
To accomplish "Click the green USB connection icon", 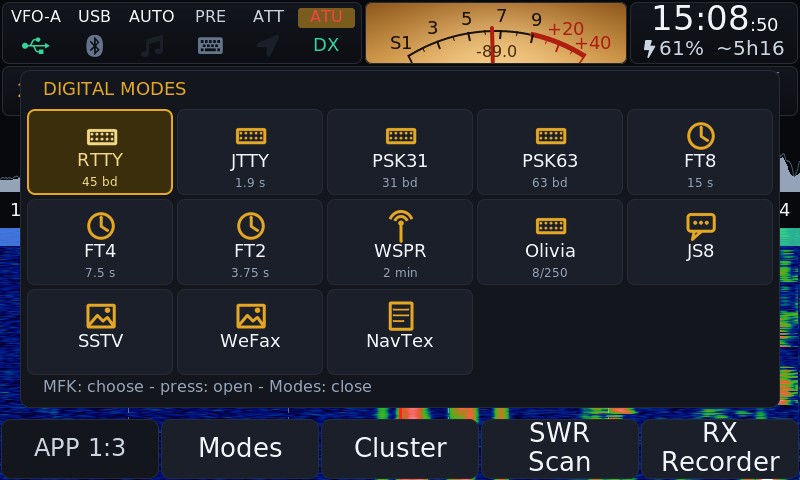I will [35, 46].
